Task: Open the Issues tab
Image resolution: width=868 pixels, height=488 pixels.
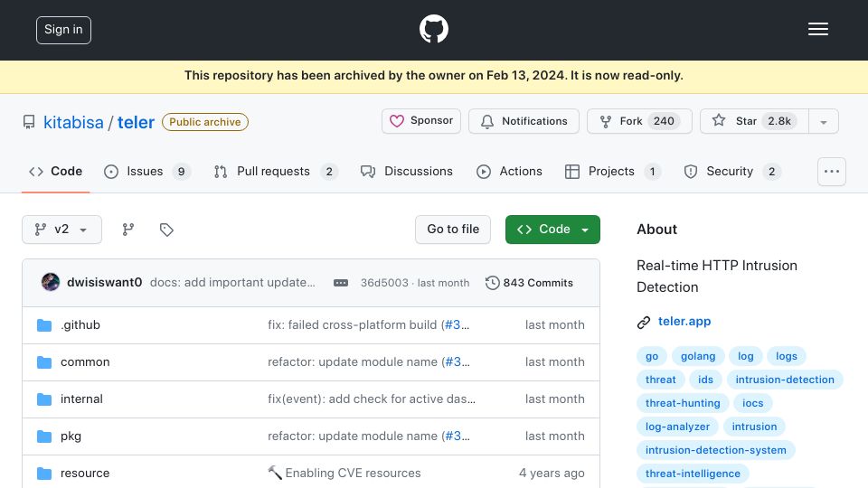Action: pyautogui.click(x=146, y=172)
